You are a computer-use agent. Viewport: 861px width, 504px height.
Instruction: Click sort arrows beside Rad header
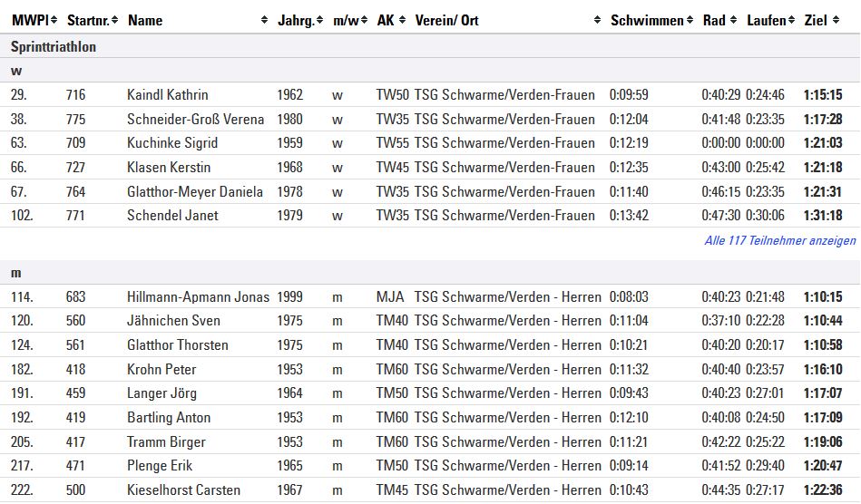733,20
